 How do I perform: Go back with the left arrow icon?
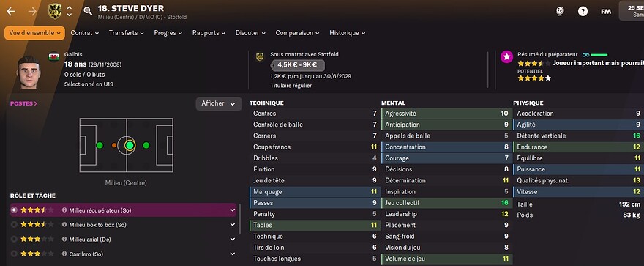click(11, 12)
